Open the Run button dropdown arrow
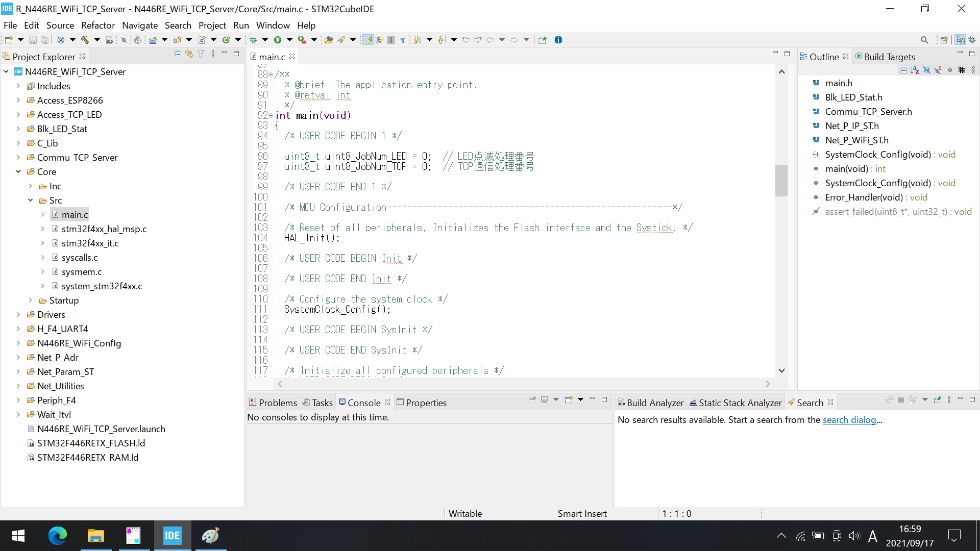 pyautogui.click(x=289, y=40)
